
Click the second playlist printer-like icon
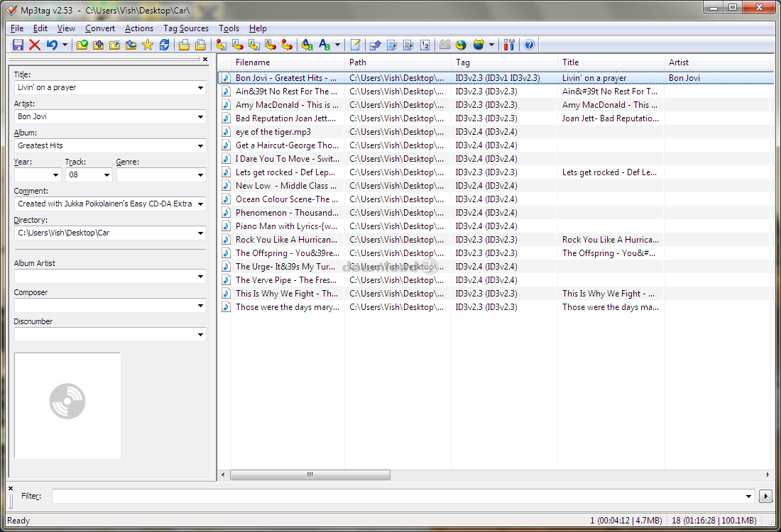point(200,45)
